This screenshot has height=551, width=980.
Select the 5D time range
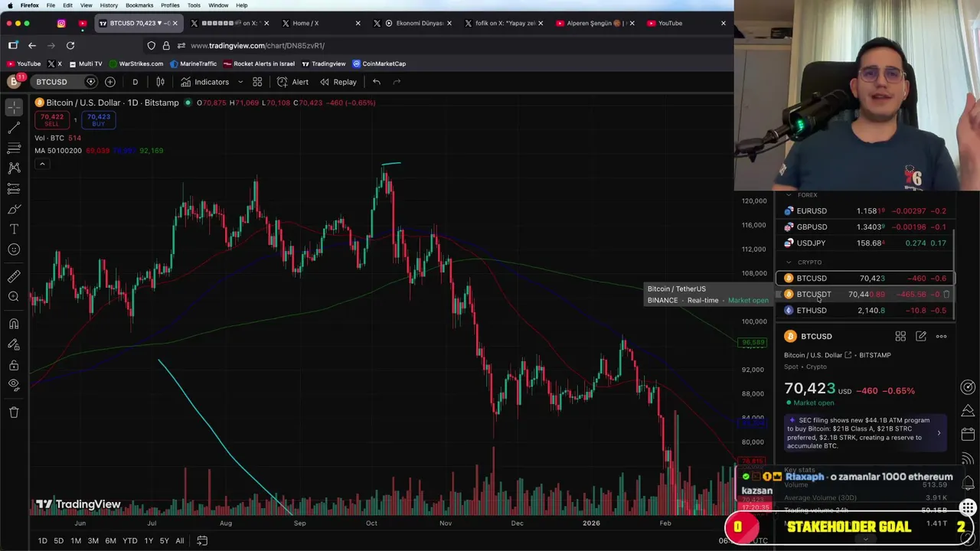click(58, 541)
